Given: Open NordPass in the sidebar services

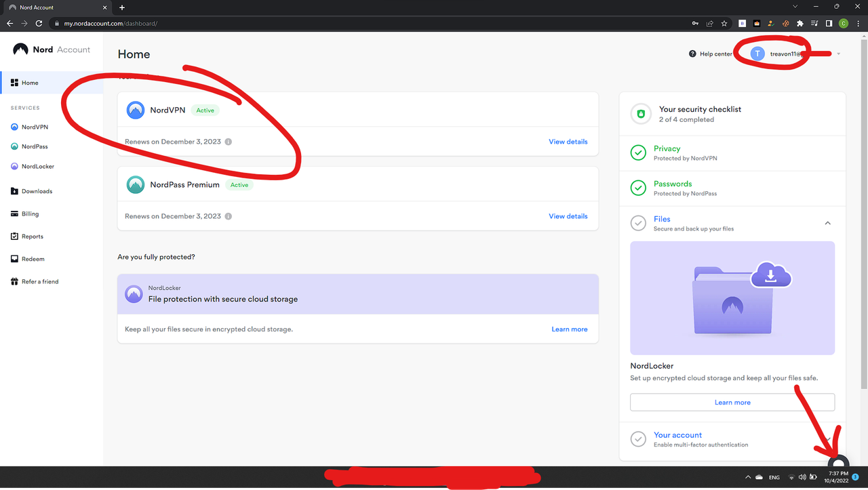Looking at the screenshot, I should click(x=29, y=146).
